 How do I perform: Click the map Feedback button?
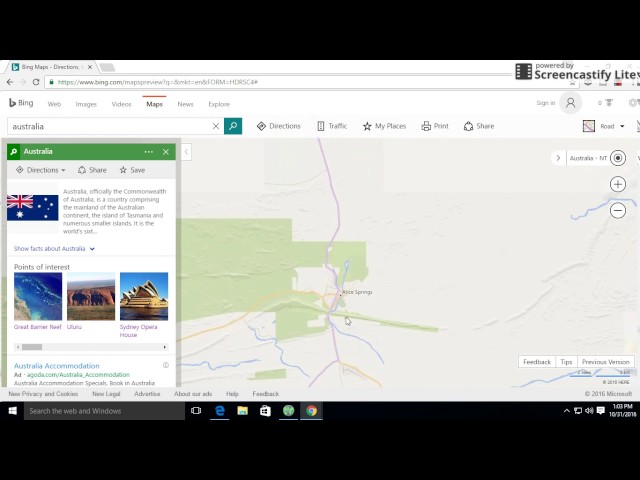coord(537,362)
